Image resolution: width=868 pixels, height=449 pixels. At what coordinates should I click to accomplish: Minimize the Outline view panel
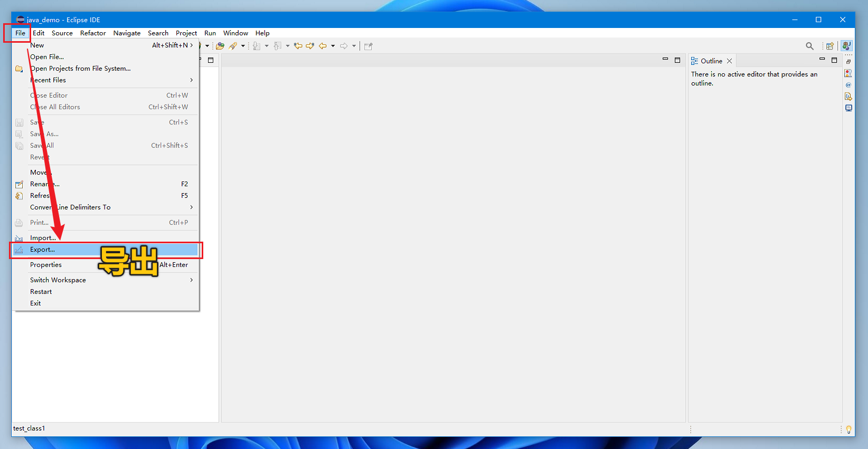pyautogui.click(x=822, y=60)
